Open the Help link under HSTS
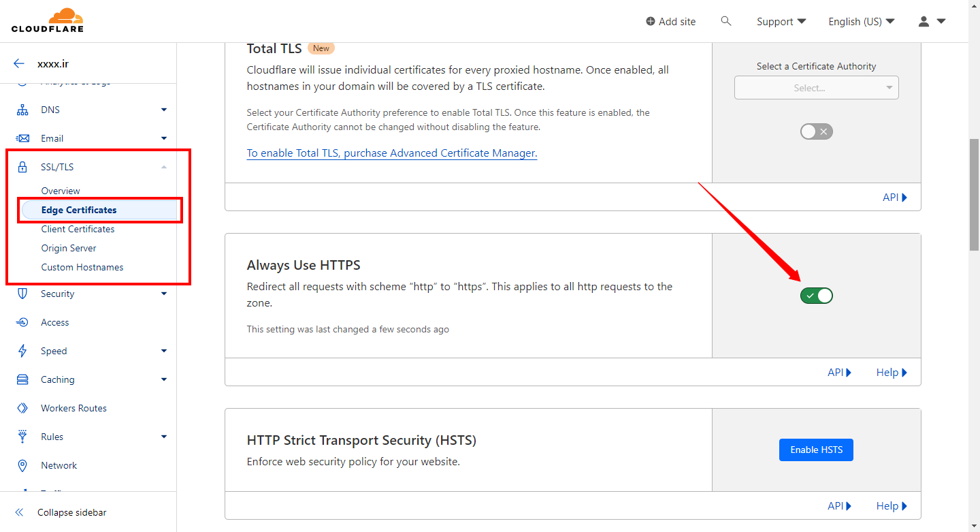980x532 pixels. 892,506
